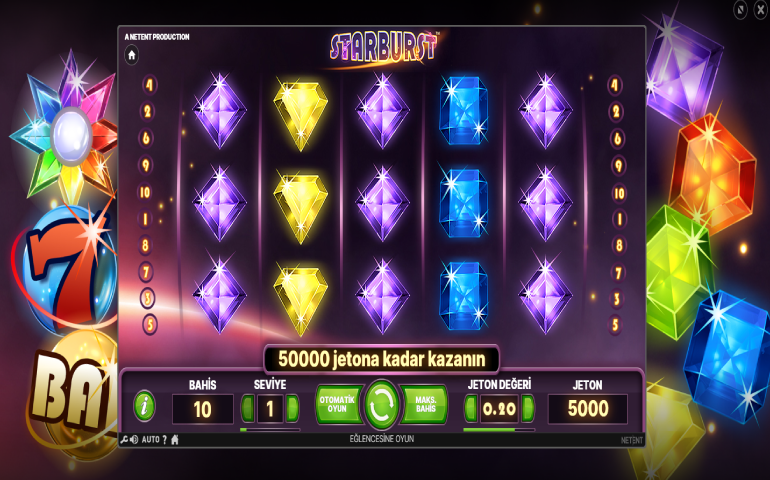Go to lobby via bottom bar house icon

click(175, 440)
